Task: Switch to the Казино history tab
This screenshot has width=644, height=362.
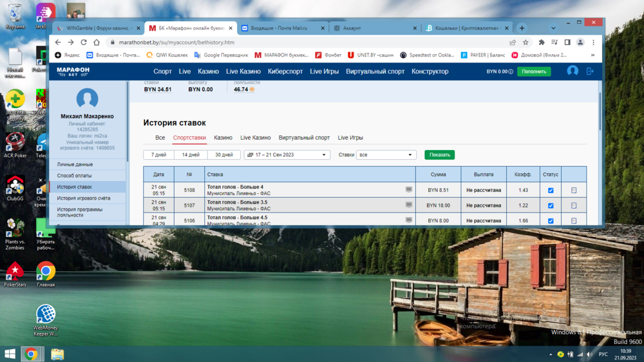Action: [x=223, y=138]
